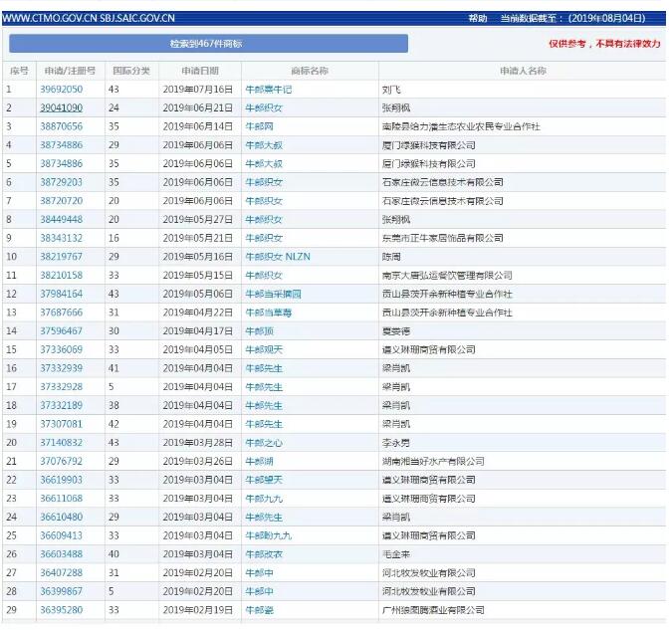Open application number 36619903

62,480
